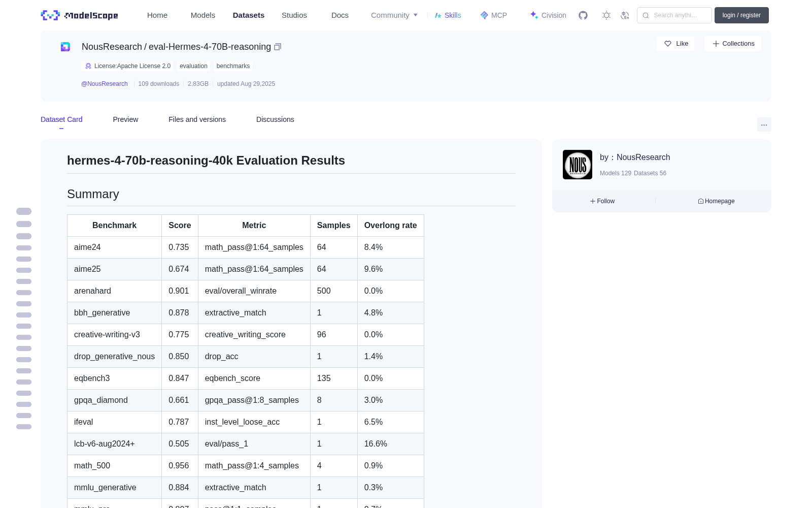Toggle the light/dark theme sun icon
Viewport: 812px width, 508px height.
point(606,15)
